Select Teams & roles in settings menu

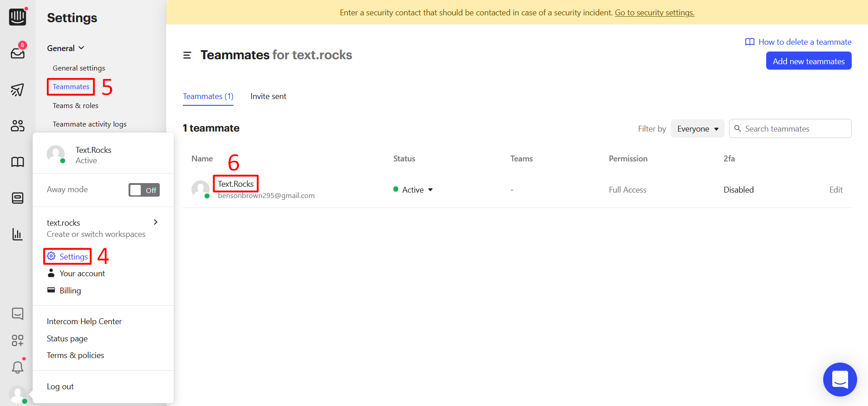tap(76, 105)
